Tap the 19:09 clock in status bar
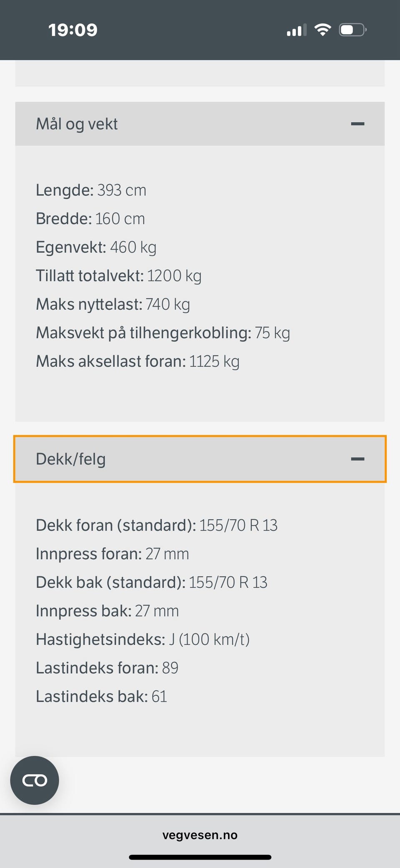400x868 pixels. pyautogui.click(x=73, y=30)
